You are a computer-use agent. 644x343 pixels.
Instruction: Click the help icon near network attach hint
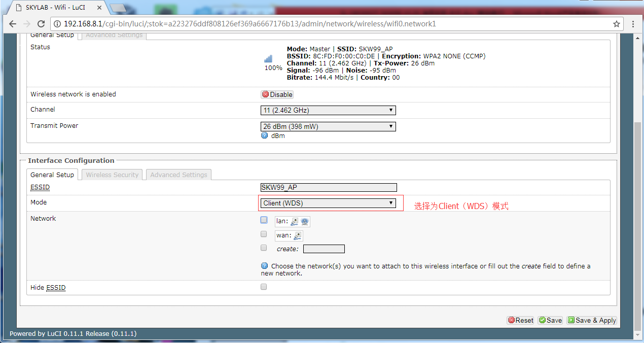click(264, 265)
